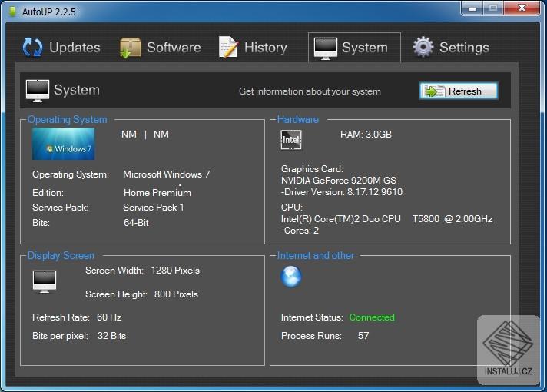Click the Operating System group label
Viewport: 547px width, 392px height.
[68, 120]
